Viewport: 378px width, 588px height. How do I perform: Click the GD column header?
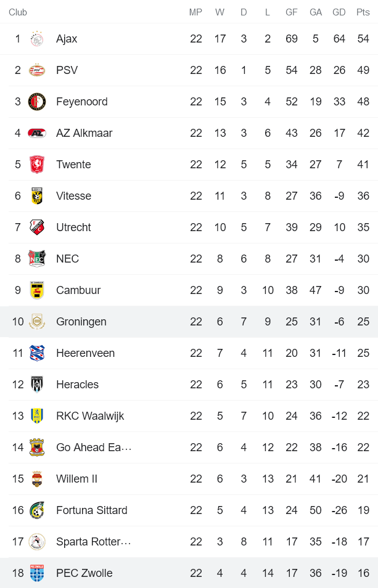[339, 12]
